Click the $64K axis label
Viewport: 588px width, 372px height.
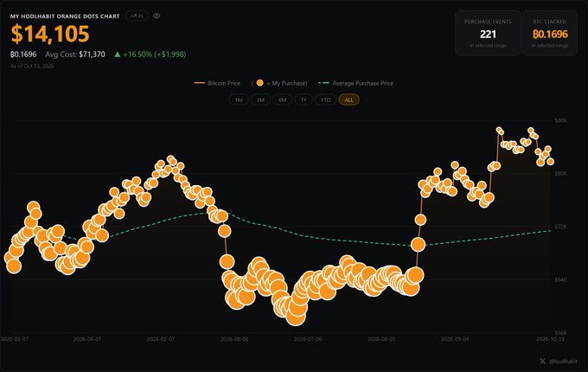pyautogui.click(x=560, y=279)
